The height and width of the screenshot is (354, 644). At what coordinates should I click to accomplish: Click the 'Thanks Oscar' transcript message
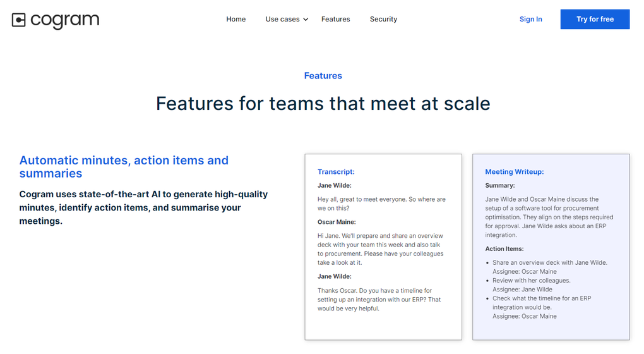379,300
